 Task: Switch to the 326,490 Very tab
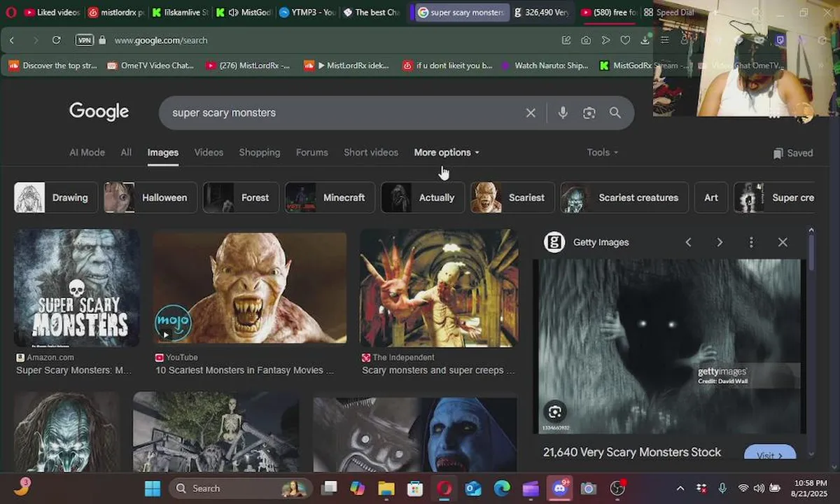[x=541, y=13]
